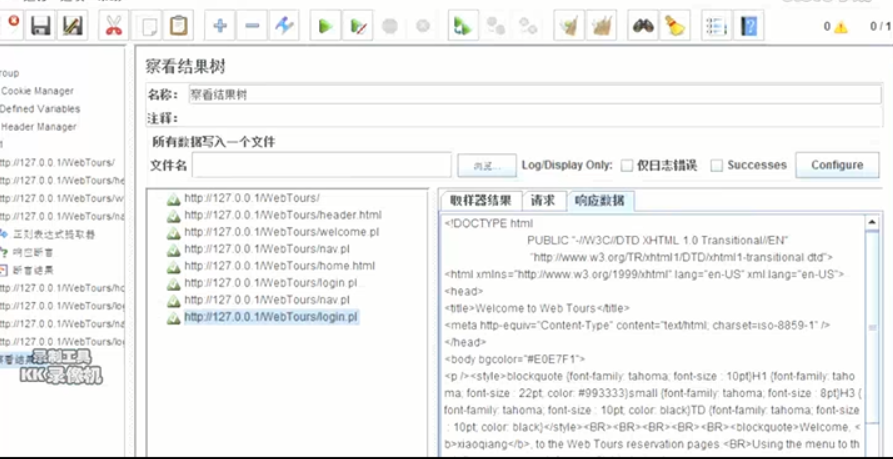Click the 浏览... browse button

click(x=487, y=166)
